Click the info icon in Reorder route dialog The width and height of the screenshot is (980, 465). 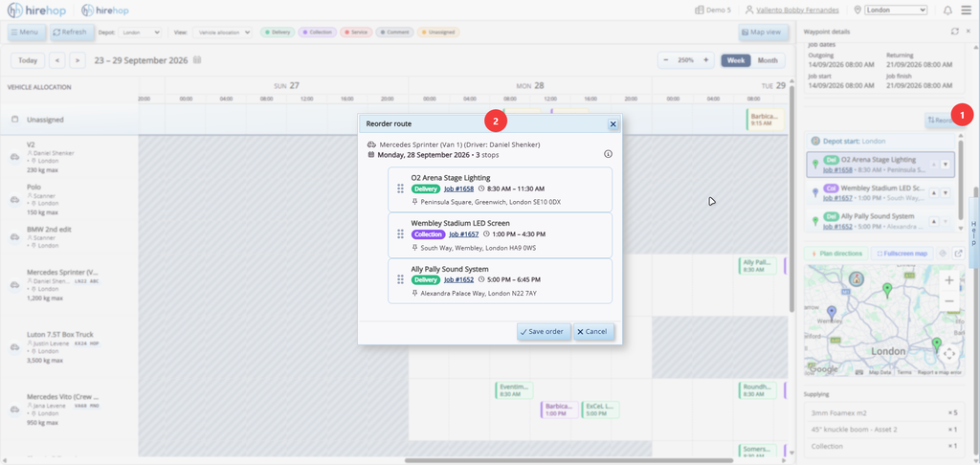[x=608, y=154]
